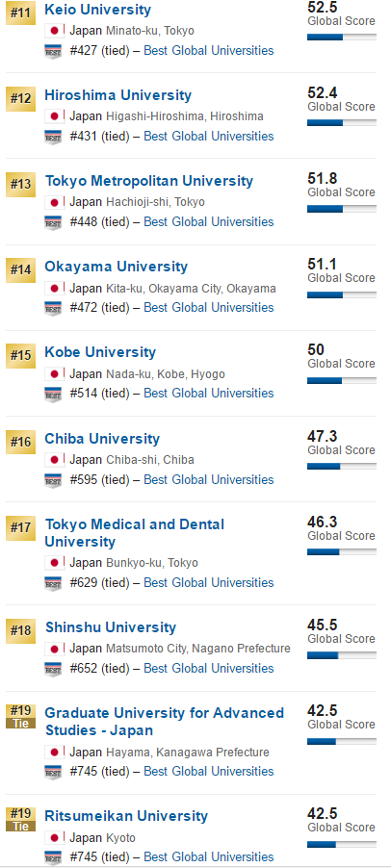Image resolution: width=391 pixels, height=868 pixels.
Task: Click the Best badge icon beside #431 ranking
Action: coord(53,137)
